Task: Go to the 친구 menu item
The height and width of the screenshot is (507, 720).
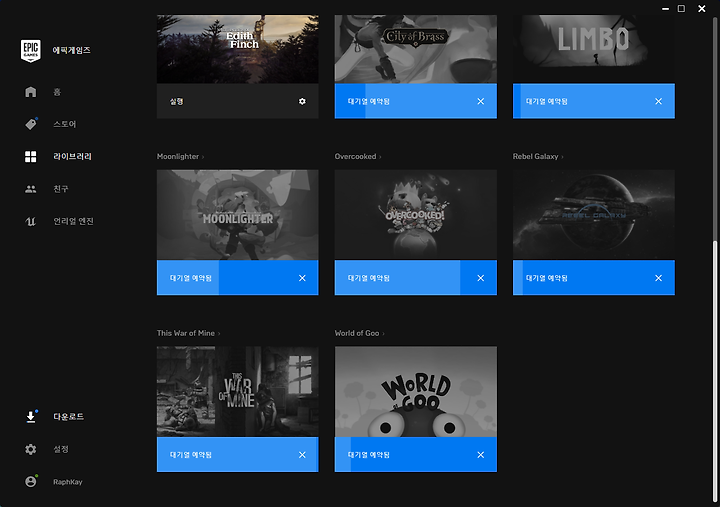Action: tap(61, 189)
